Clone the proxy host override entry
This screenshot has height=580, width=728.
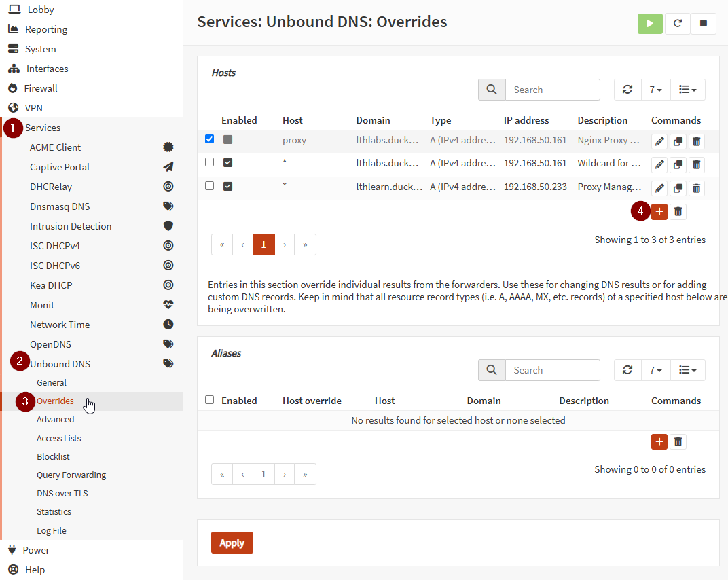678,141
